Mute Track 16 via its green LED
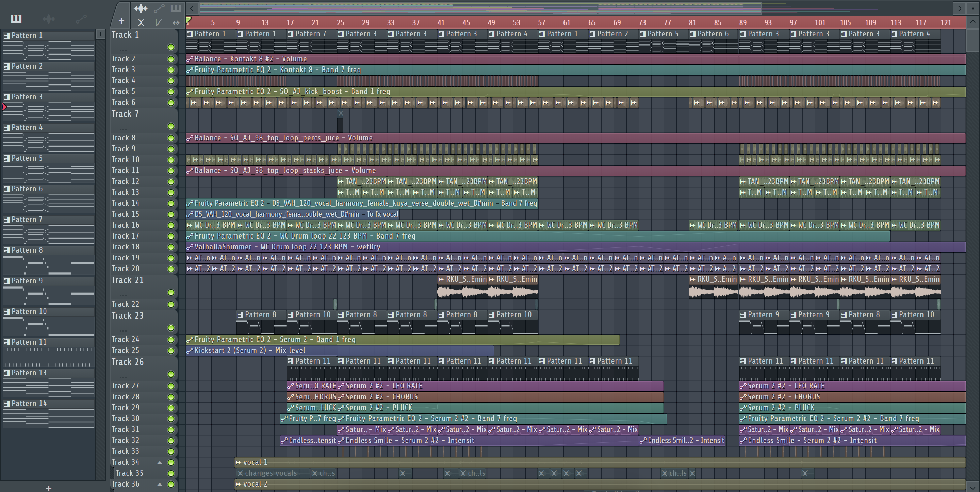Screen dimensions: 980x492 click(x=171, y=226)
